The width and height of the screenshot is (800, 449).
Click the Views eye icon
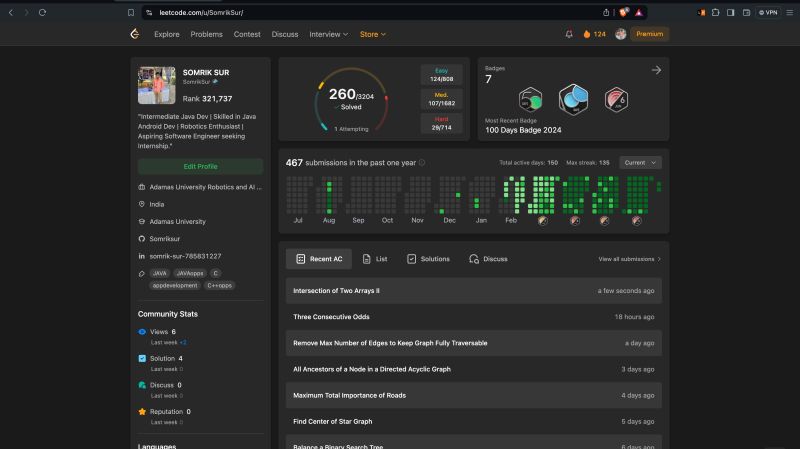[142, 332]
